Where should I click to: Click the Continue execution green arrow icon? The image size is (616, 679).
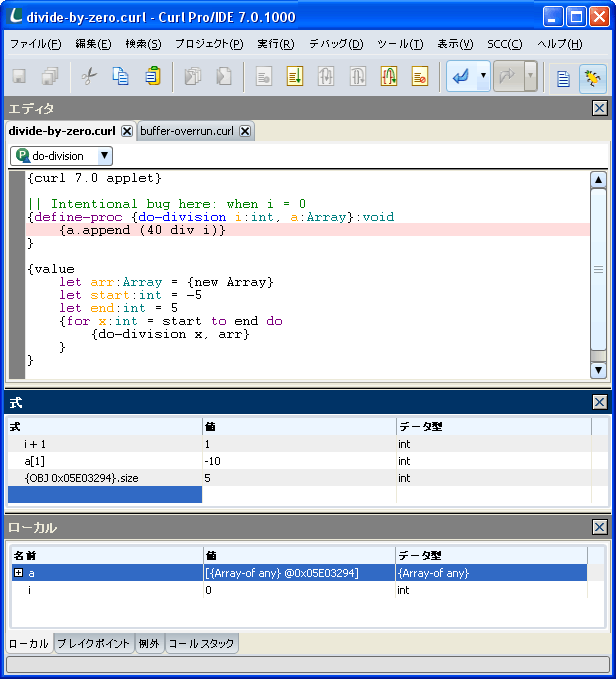(295, 77)
